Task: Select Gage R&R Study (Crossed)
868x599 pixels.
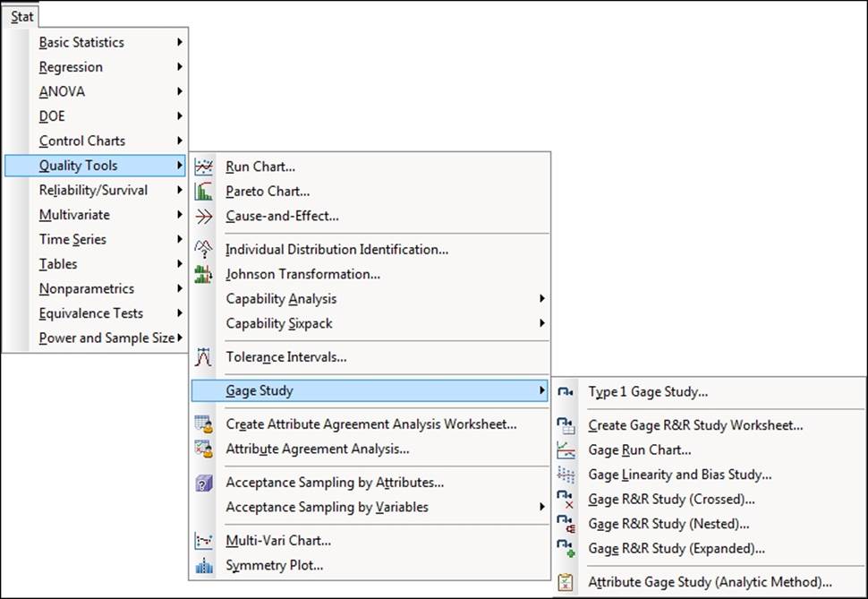Action: pyautogui.click(x=671, y=499)
